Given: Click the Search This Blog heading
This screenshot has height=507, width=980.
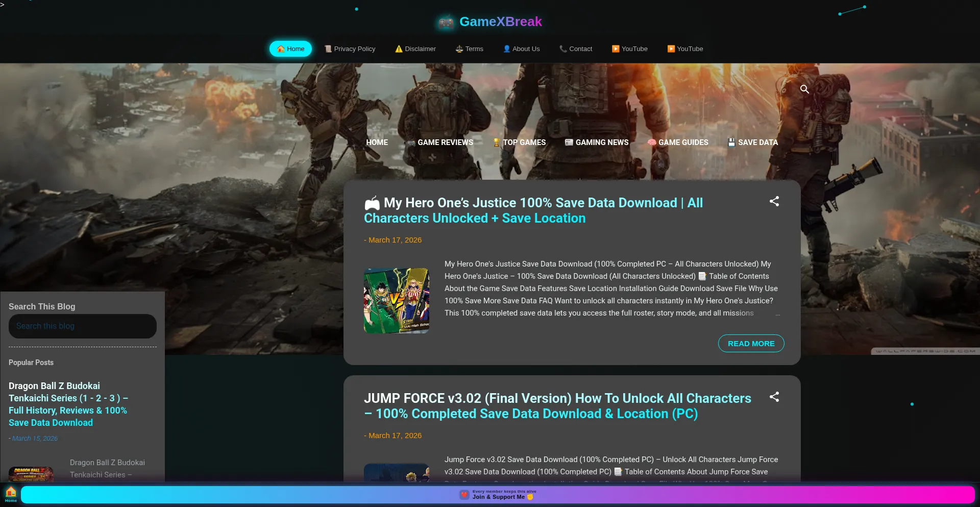Looking at the screenshot, I should click(42, 306).
